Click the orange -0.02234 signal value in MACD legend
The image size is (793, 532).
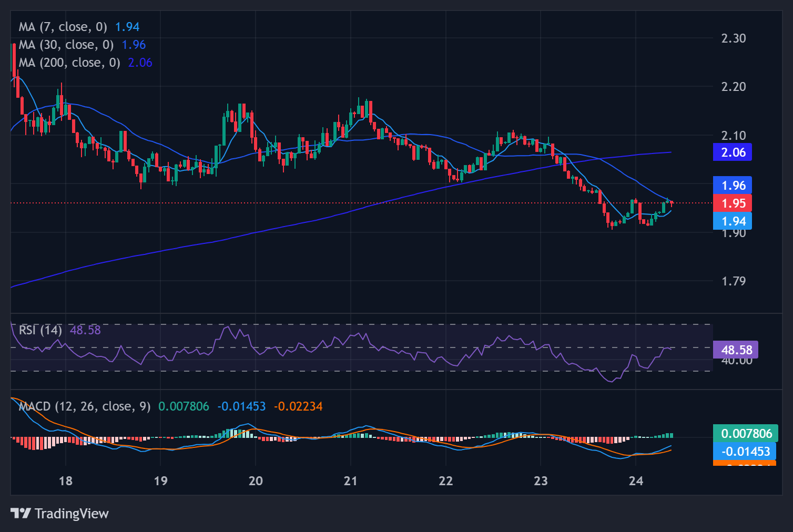point(298,406)
